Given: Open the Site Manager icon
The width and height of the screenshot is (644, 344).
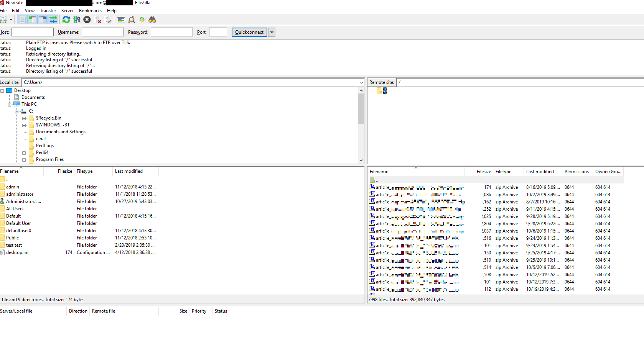Looking at the screenshot, I should coord(3,20).
